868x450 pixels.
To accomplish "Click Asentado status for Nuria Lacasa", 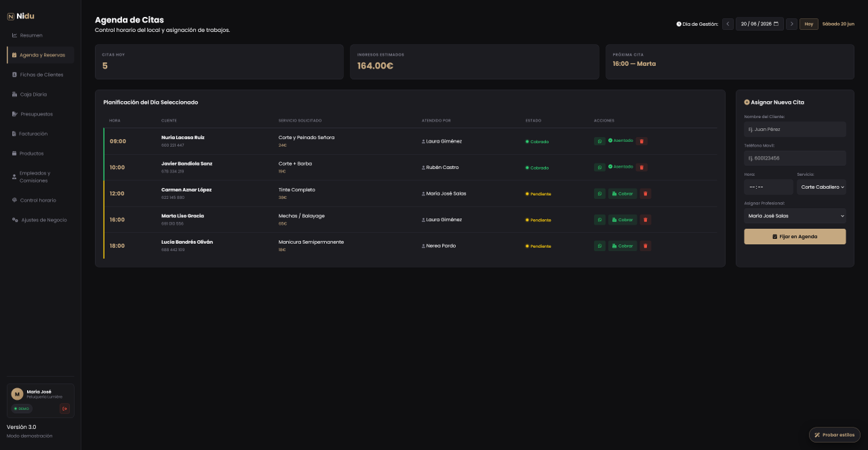I will [x=620, y=140].
